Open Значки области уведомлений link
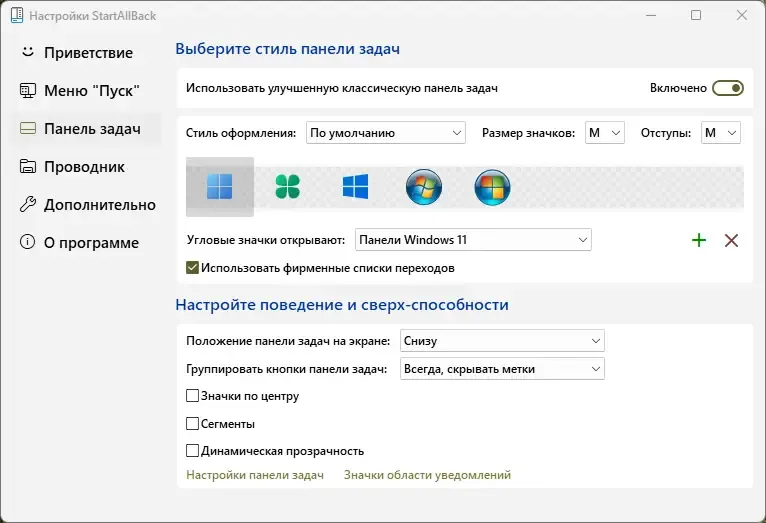Screen dimensions: 766x523 (427, 475)
